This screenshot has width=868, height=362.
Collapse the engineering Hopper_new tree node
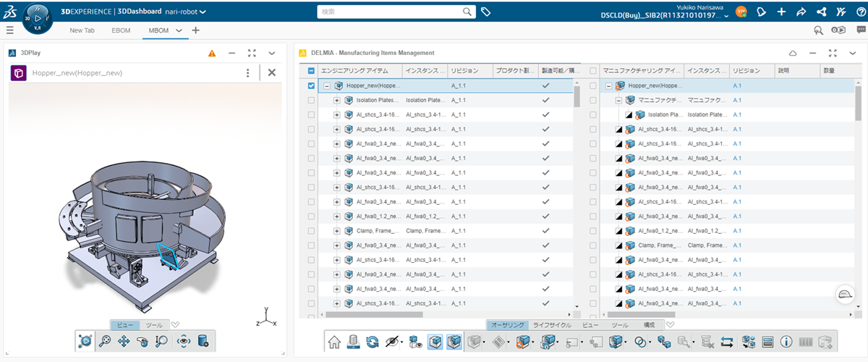(x=327, y=85)
